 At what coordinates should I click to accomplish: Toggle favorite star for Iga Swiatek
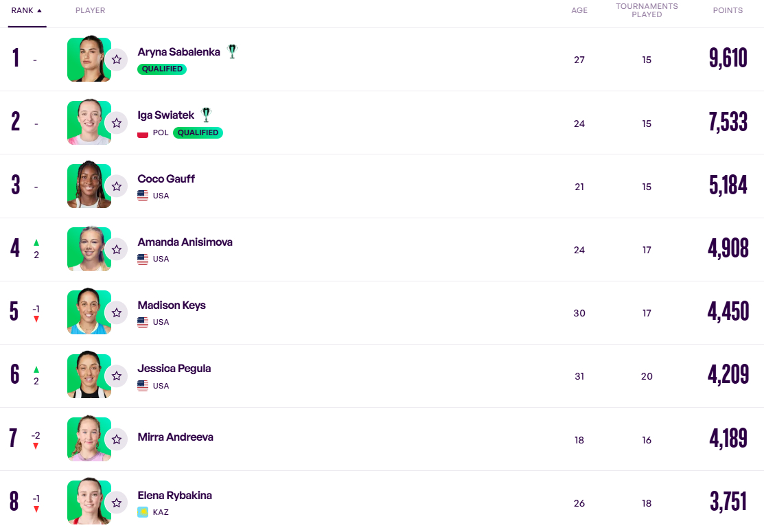coord(117,123)
